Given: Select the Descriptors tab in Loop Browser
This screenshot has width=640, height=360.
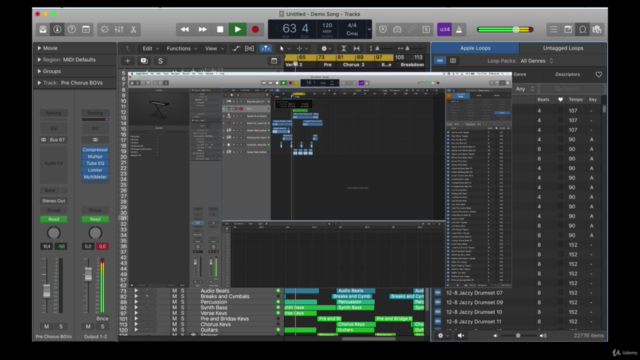Looking at the screenshot, I should point(567,74).
